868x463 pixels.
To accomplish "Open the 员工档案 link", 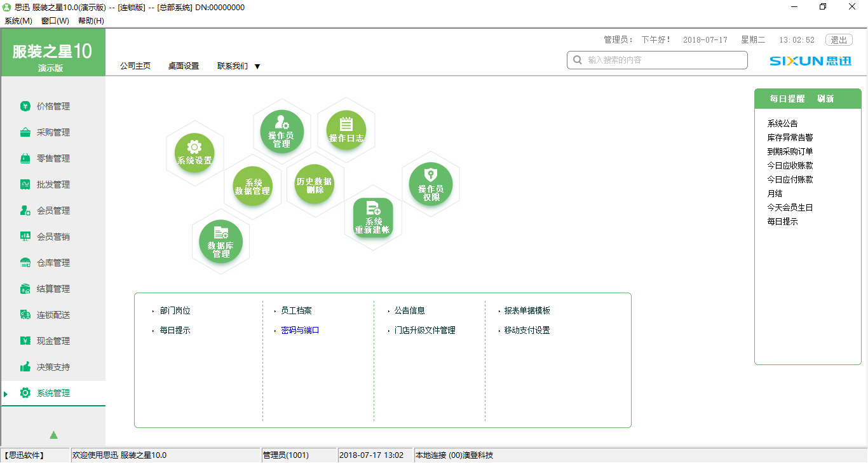I will (297, 311).
